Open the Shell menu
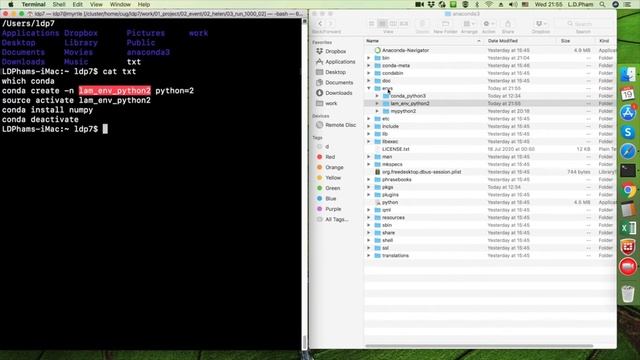Image resolution: width=640 pixels, height=360 pixels. coord(59,4)
